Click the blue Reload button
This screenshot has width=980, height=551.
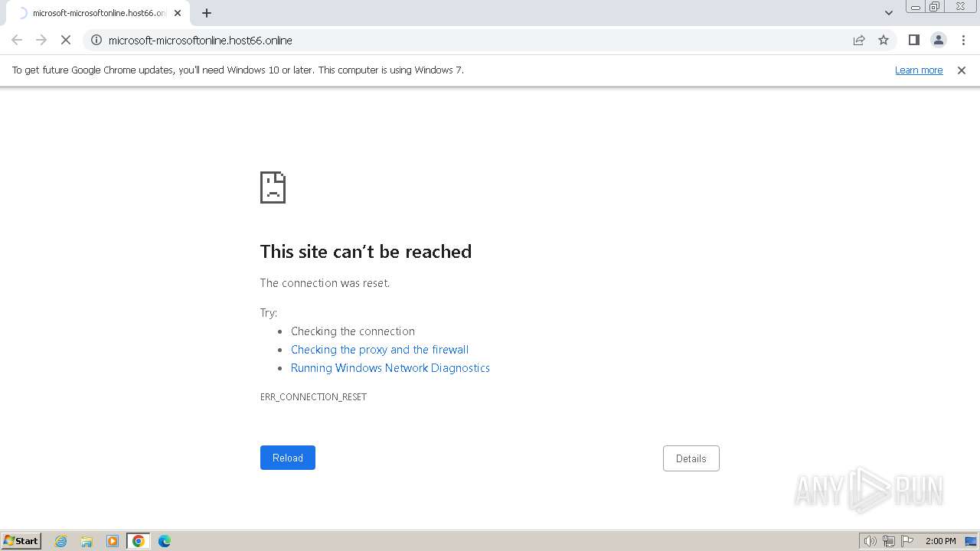[288, 458]
